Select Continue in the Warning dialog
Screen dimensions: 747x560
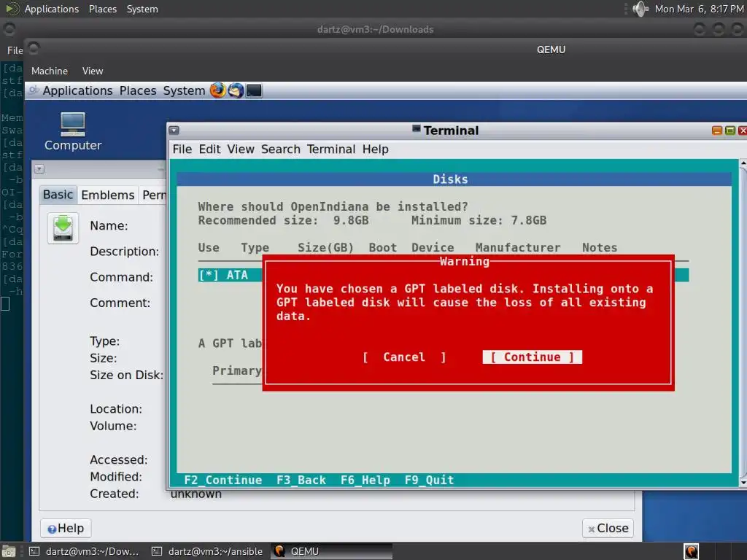coord(532,357)
